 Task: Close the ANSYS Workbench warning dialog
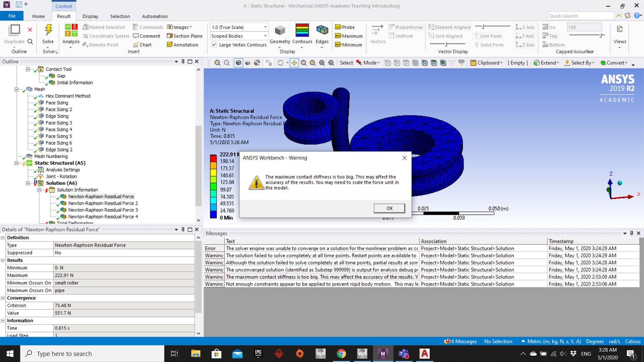pyautogui.click(x=404, y=158)
